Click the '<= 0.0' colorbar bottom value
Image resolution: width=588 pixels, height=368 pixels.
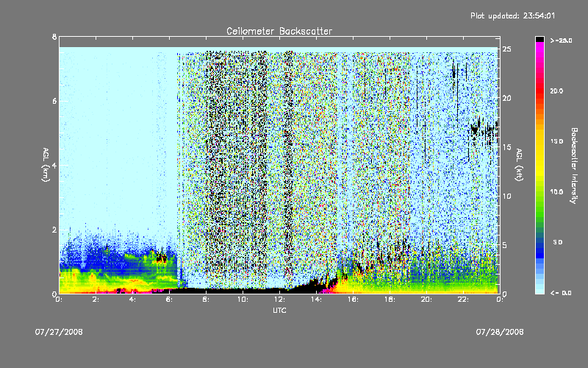point(561,293)
